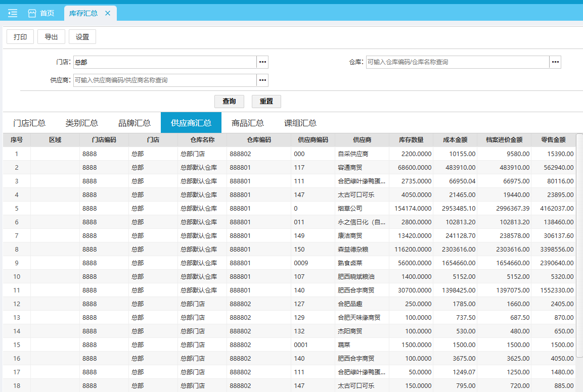Screen dimensions: 583x392
Task: Open the 仓库 lookup ellipsis button
Action: 555,62
